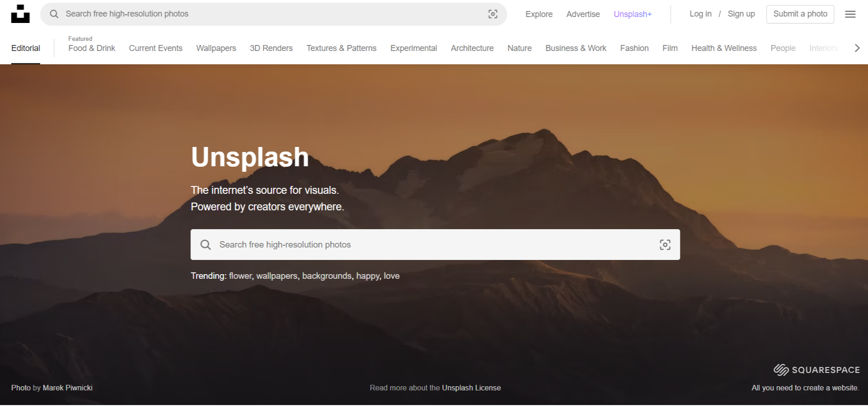This screenshot has height=406, width=868.
Task: Open photographer Marek Piwnicki's profile
Action: pyautogui.click(x=67, y=388)
